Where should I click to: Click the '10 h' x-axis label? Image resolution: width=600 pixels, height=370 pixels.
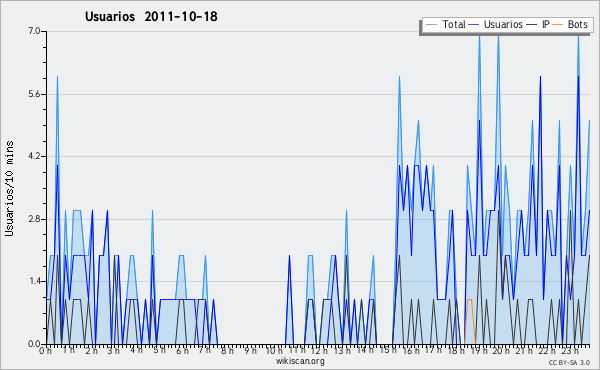point(274,350)
